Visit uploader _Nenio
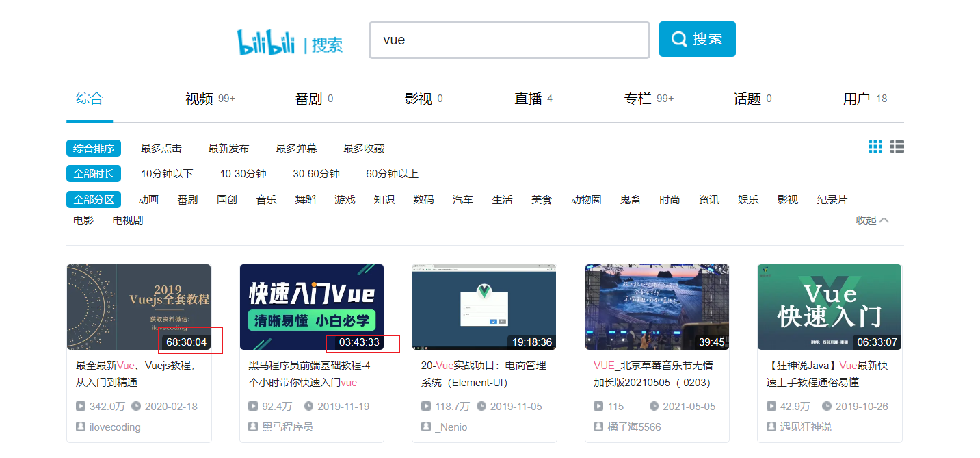This screenshot has height=458, width=980. point(451,427)
